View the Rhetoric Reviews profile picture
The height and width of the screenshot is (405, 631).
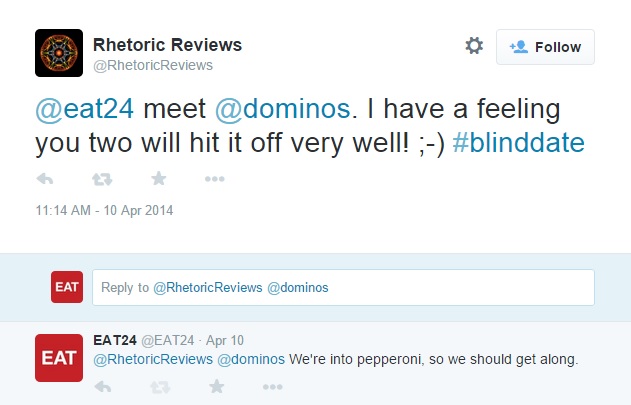click(x=59, y=53)
